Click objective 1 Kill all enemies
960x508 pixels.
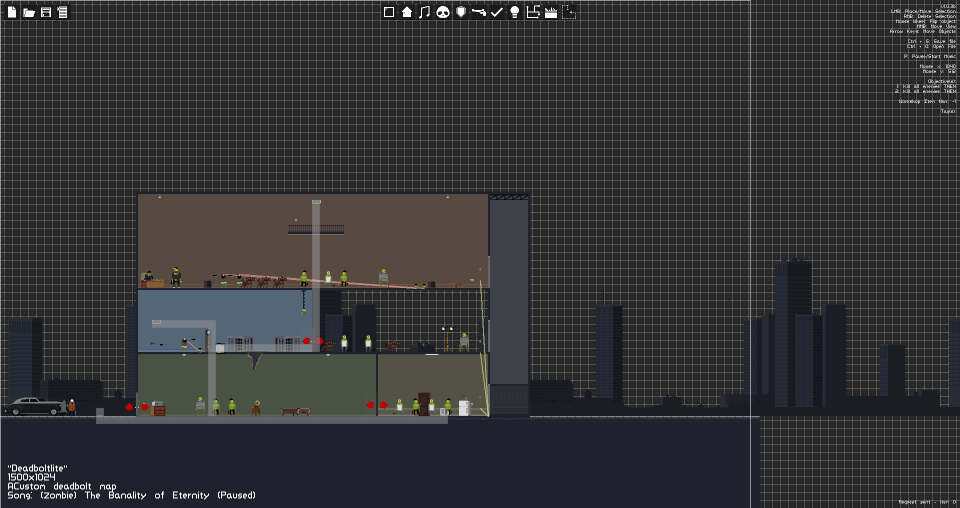tap(926, 86)
